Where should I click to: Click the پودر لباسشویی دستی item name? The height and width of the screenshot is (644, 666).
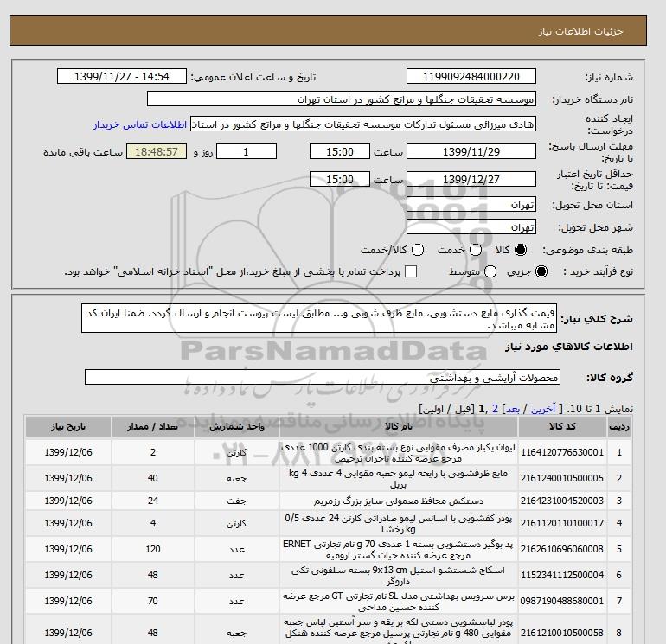399,630
